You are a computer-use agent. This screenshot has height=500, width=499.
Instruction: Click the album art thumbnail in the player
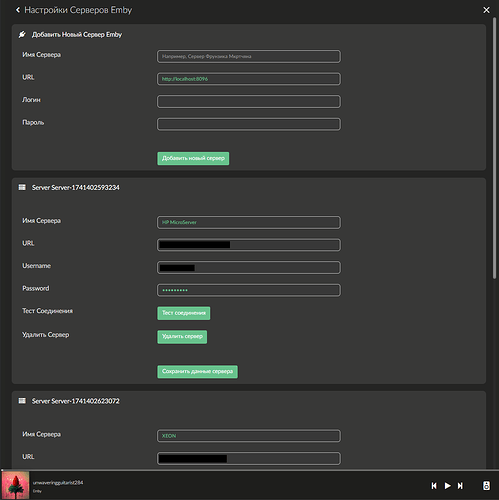15,485
